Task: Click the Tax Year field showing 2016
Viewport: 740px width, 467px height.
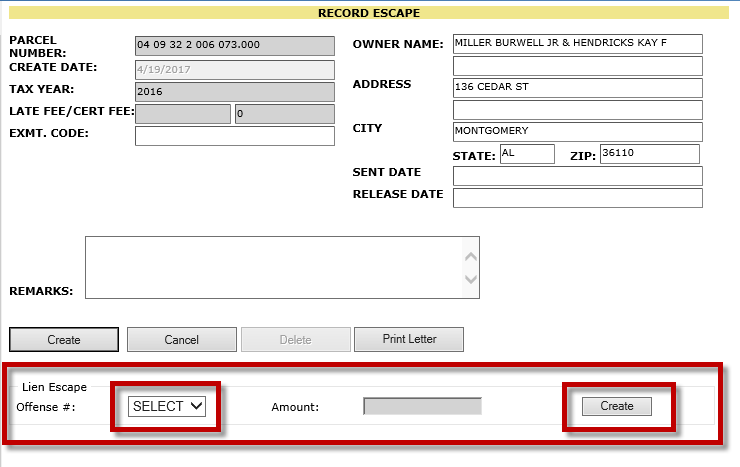Action: [235, 92]
